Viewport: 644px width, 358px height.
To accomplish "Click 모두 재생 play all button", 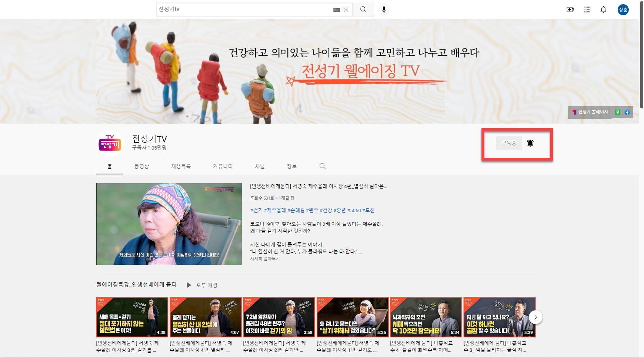I will pyautogui.click(x=202, y=285).
